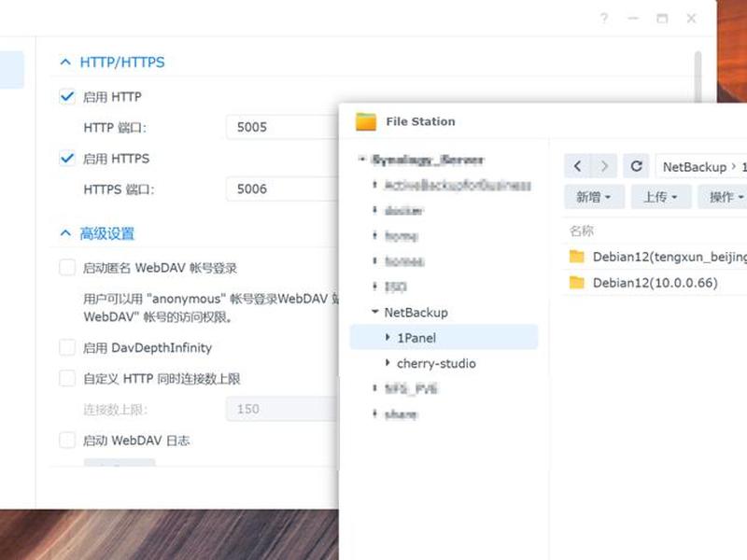Select NetBackup folder in the tree
Viewport: 747px width, 560px height.
[416, 313]
